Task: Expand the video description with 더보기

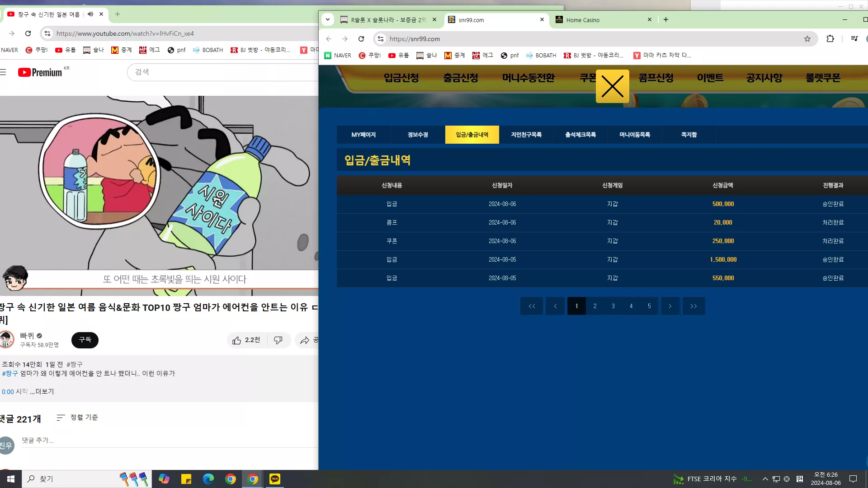Action: click(42, 392)
